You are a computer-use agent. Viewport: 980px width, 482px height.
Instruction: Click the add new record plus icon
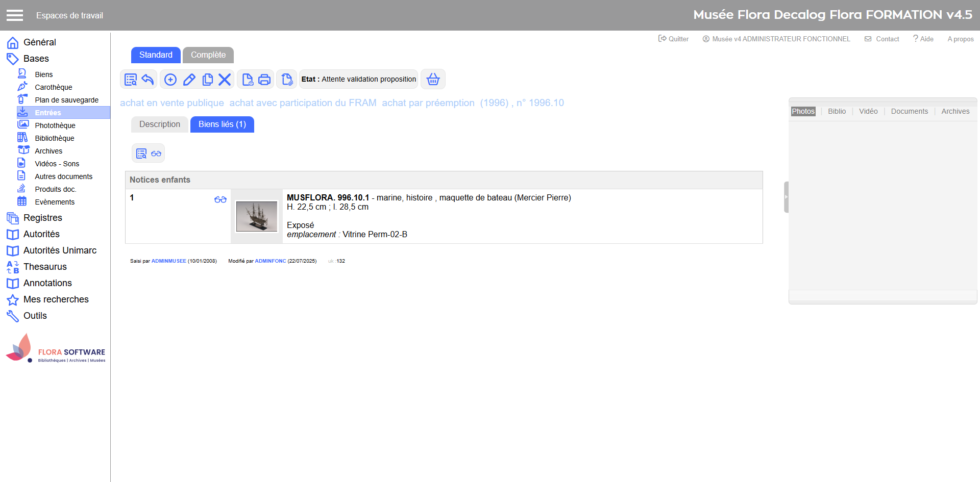tap(170, 80)
